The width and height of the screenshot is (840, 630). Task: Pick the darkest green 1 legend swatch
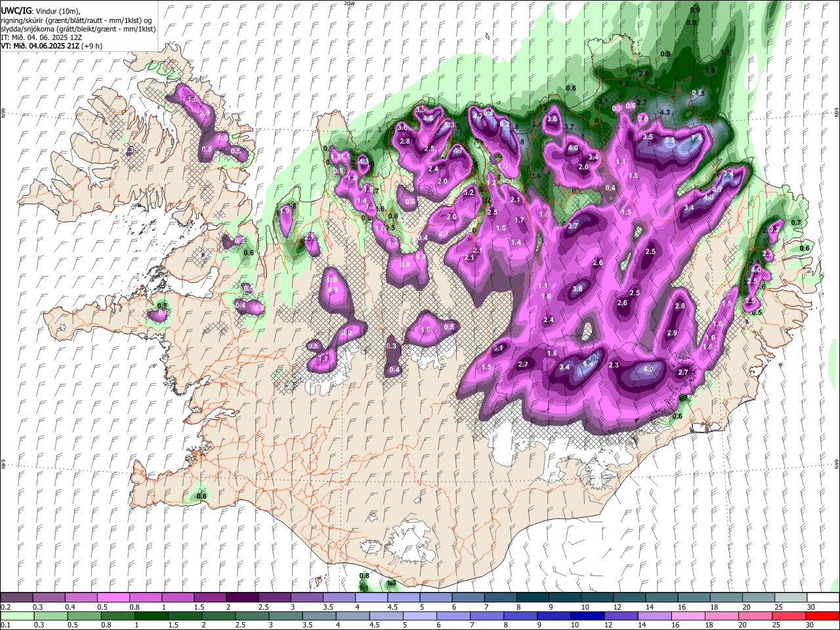pos(150,616)
